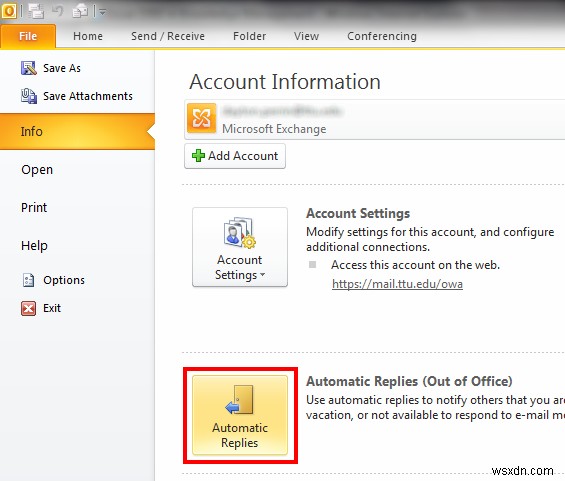
Task: Click the Automatic Replies door icon
Action: [239, 400]
